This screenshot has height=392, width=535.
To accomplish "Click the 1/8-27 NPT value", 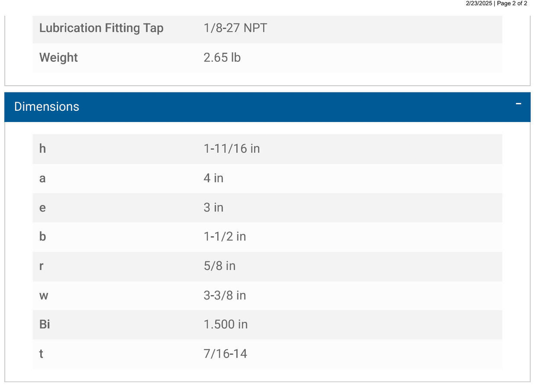I will coord(235,28).
